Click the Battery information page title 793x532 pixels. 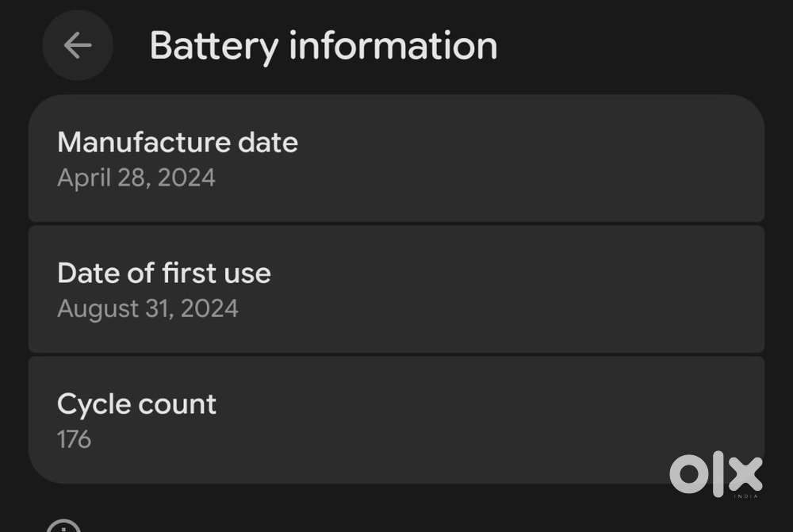[323, 45]
